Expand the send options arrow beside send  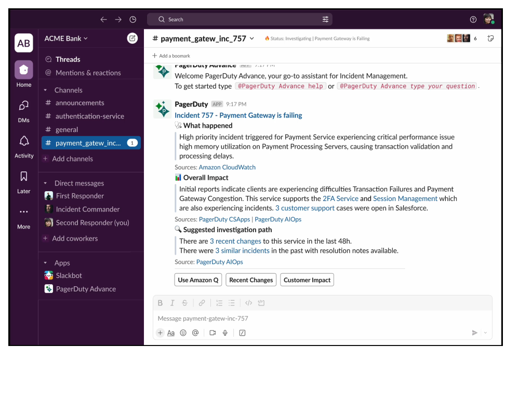[x=485, y=332]
